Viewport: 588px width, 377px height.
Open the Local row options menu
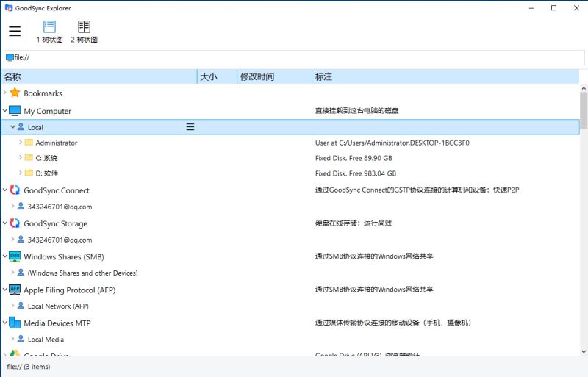190,127
